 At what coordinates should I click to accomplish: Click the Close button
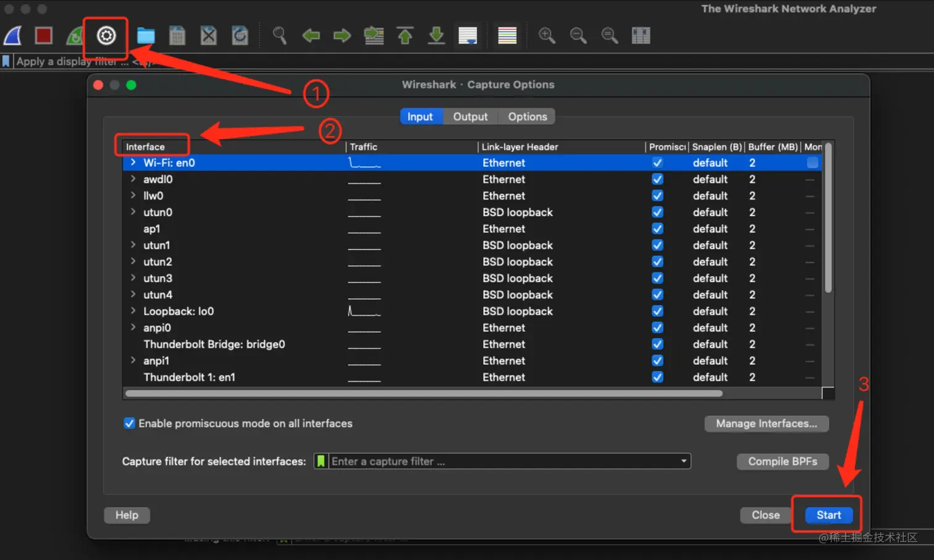765,515
